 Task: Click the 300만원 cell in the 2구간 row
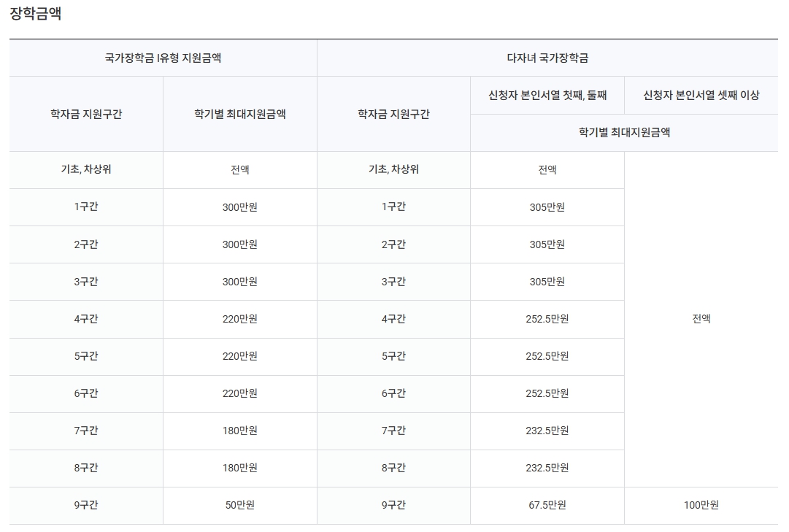click(240, 244)
